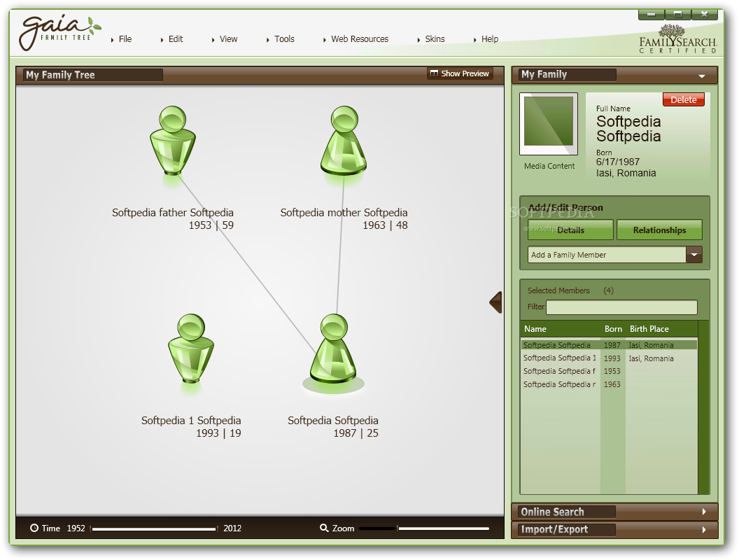Click the Relationships button
739x560 pixels.
(659, 230)
